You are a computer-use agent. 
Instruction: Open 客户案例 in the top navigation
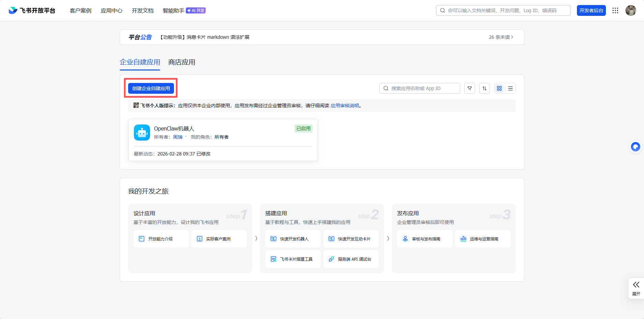pos(81,10)
